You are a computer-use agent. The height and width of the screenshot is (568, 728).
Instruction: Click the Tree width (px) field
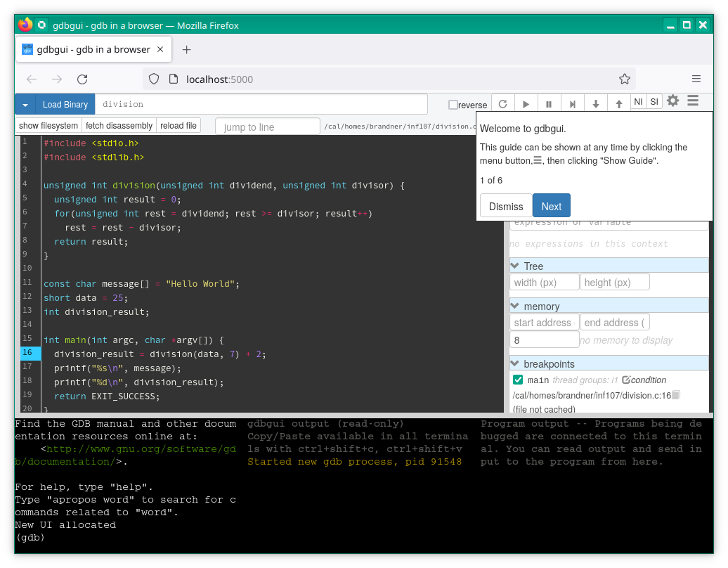pos(544,283)
